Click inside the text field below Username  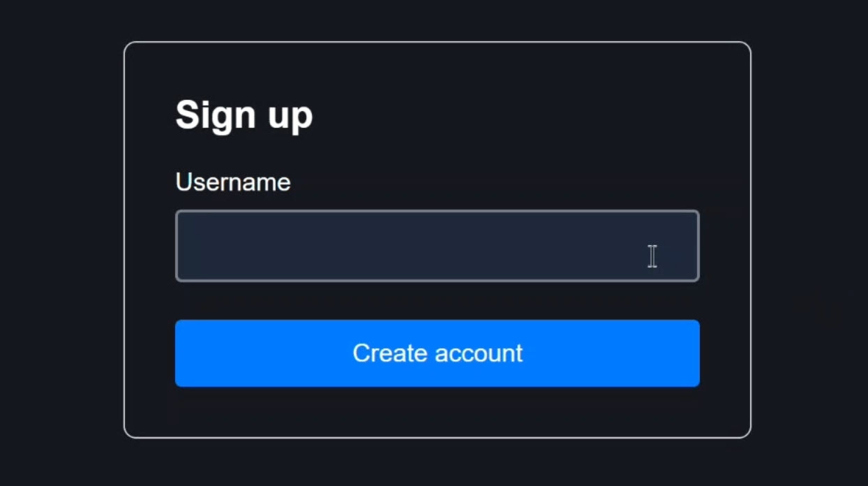(x=437, y=246)
